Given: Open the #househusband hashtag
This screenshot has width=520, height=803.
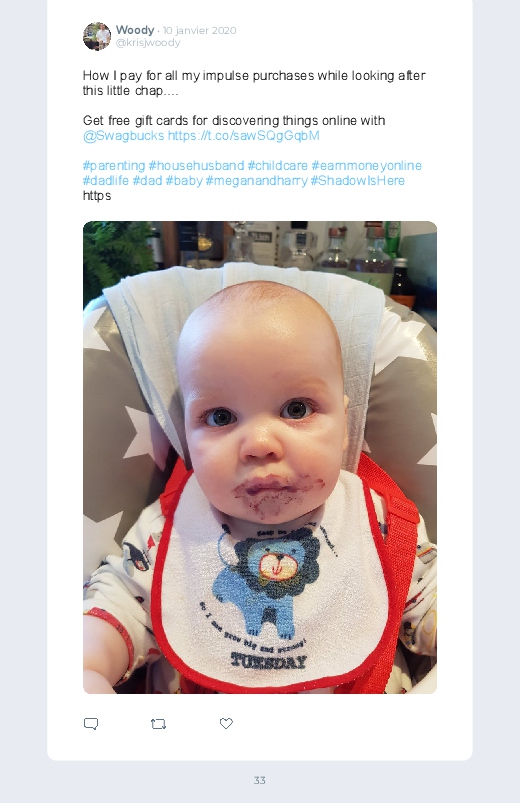Looking at the screenshot, I should point(196,166).
